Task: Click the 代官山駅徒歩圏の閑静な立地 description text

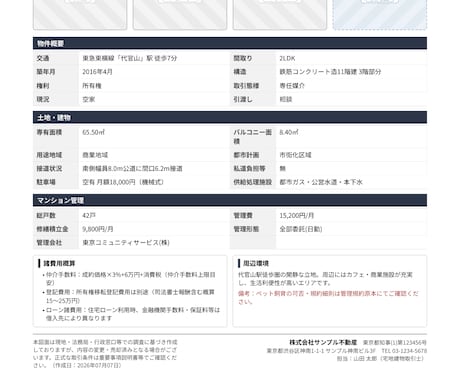Action: pos(325,279)
